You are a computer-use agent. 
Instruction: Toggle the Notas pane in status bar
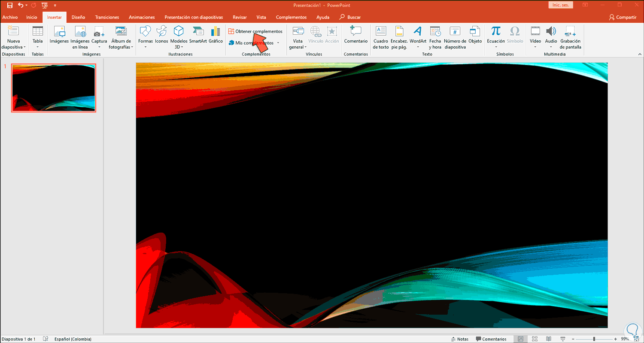click(460, 339)
